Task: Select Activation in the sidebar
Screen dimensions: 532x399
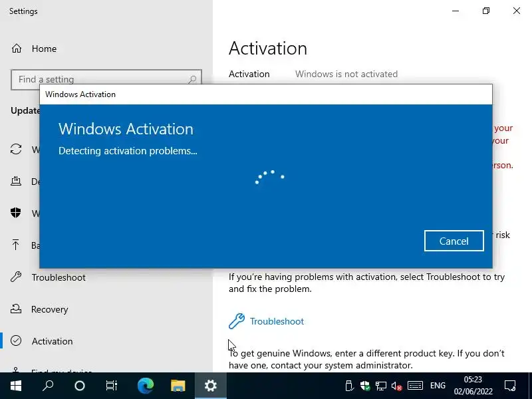Action: 53,341
